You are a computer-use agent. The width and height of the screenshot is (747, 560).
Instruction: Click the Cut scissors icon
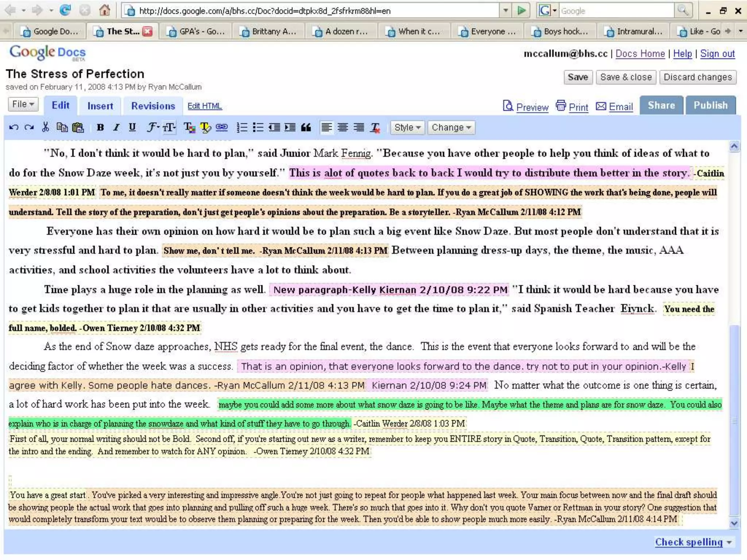pos(45,128)
